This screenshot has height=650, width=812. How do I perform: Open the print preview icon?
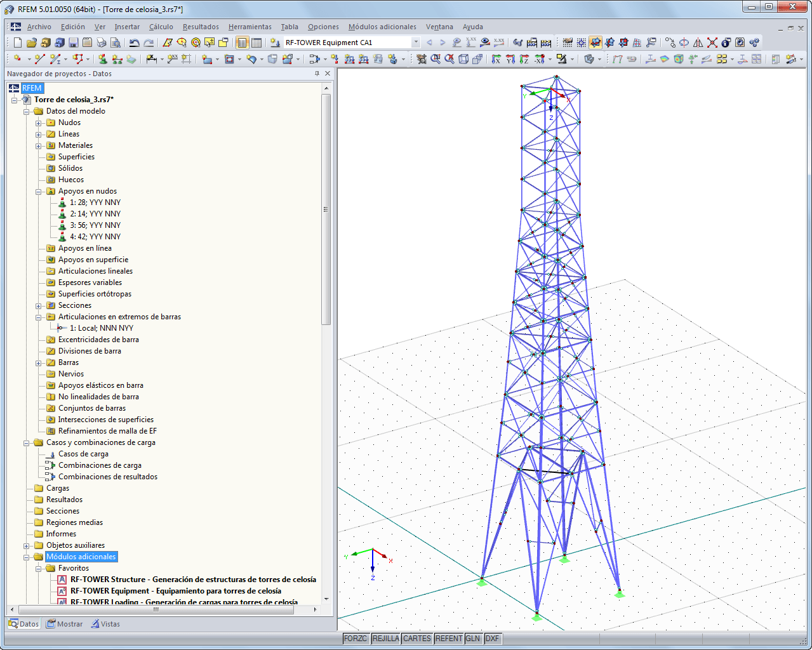point(116,43)
